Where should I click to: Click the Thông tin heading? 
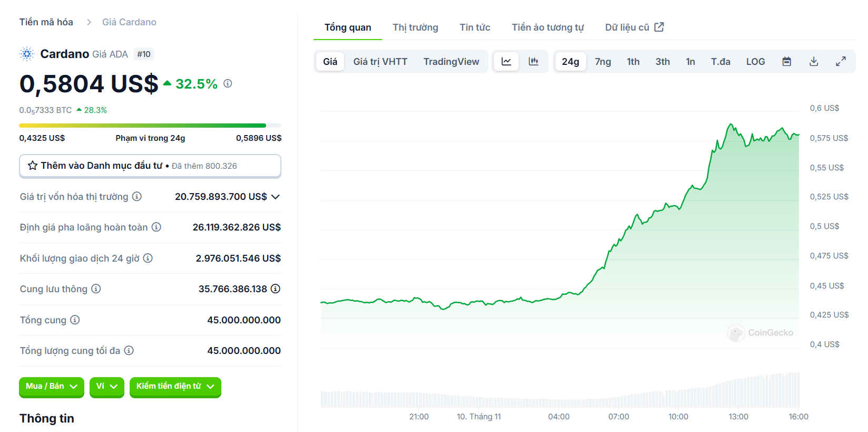point(47,418)
